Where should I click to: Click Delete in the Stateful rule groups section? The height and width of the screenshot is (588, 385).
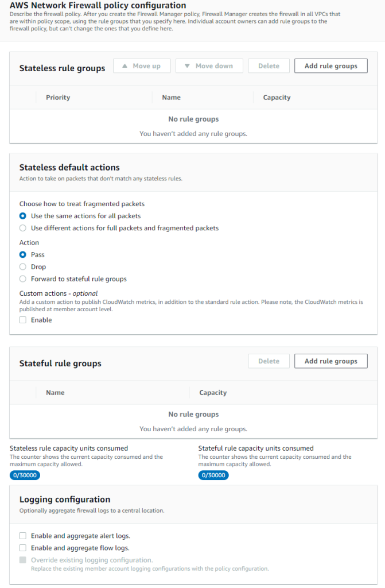[269, 361]
